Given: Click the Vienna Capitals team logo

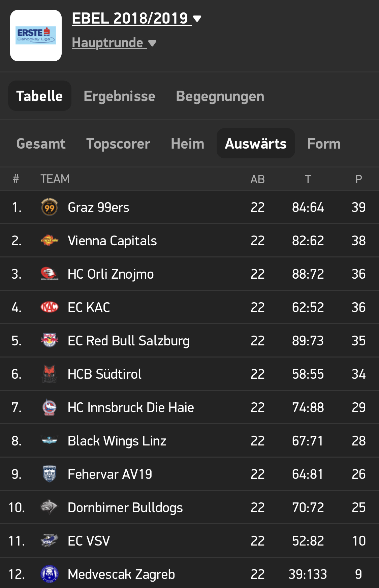Looking at the screenshot, I should 49,241.
